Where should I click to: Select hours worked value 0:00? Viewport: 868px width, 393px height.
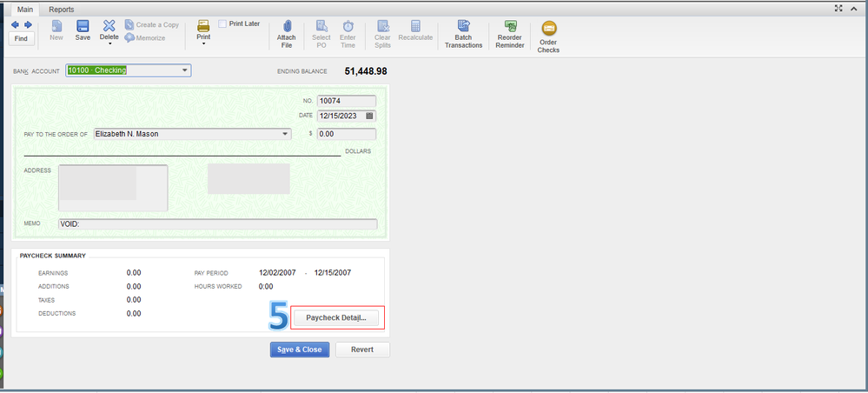(266, 287)
